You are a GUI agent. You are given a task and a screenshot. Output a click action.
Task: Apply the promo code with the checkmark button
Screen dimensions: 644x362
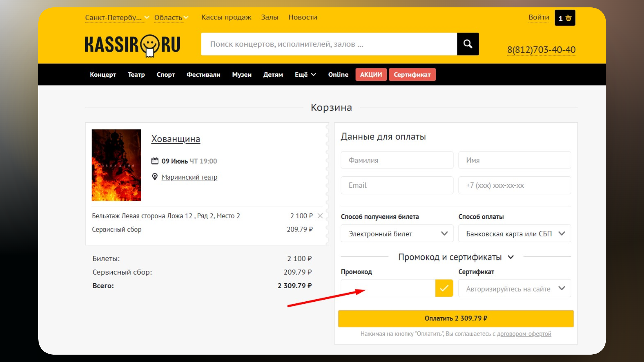(x=444, y=288)
